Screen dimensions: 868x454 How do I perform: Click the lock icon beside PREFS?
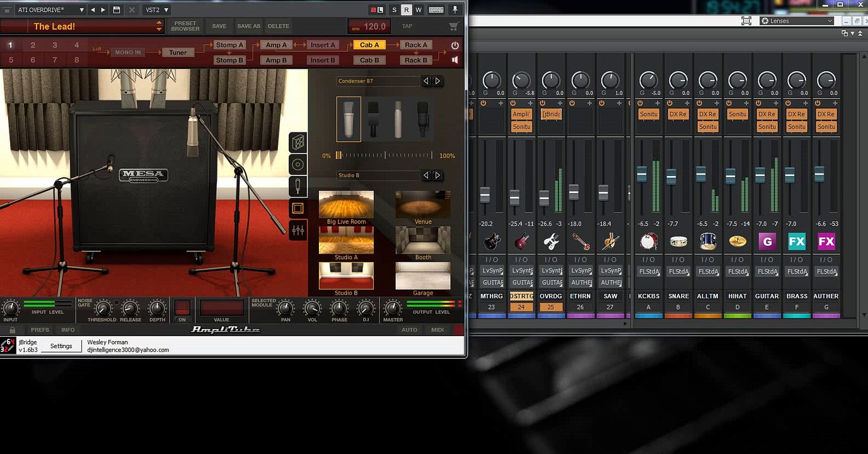point(13,330)
